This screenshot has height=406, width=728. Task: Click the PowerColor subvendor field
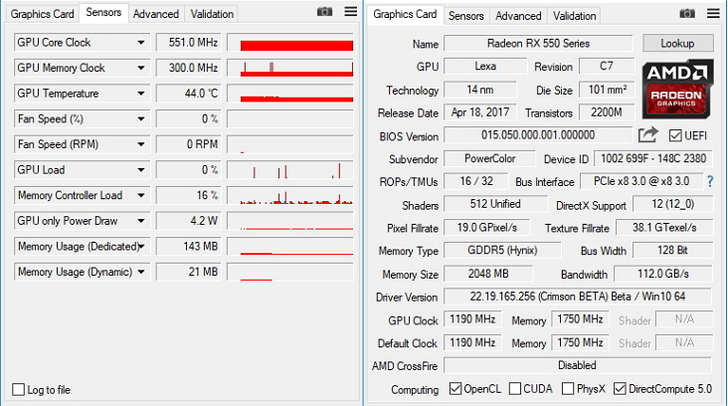(489, 158)
